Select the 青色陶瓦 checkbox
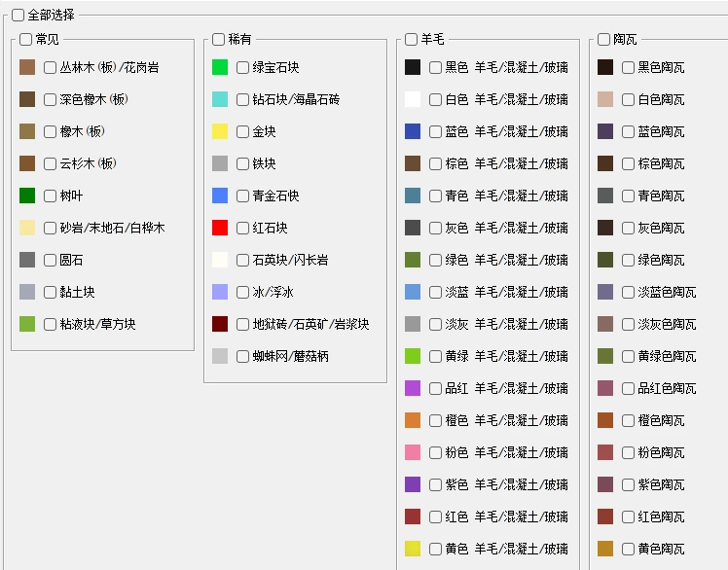 tap(628, 196)
